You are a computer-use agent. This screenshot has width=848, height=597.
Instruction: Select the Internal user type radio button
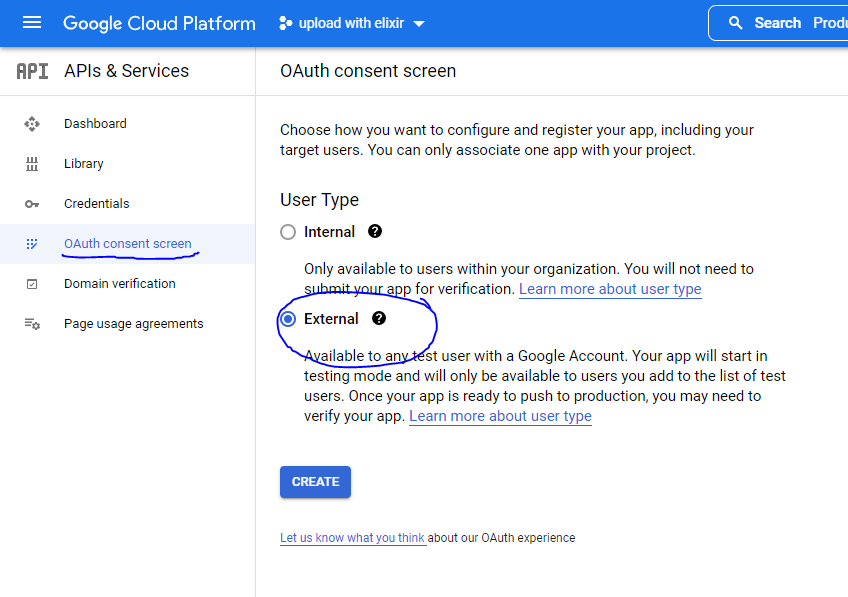click(288, 232)
